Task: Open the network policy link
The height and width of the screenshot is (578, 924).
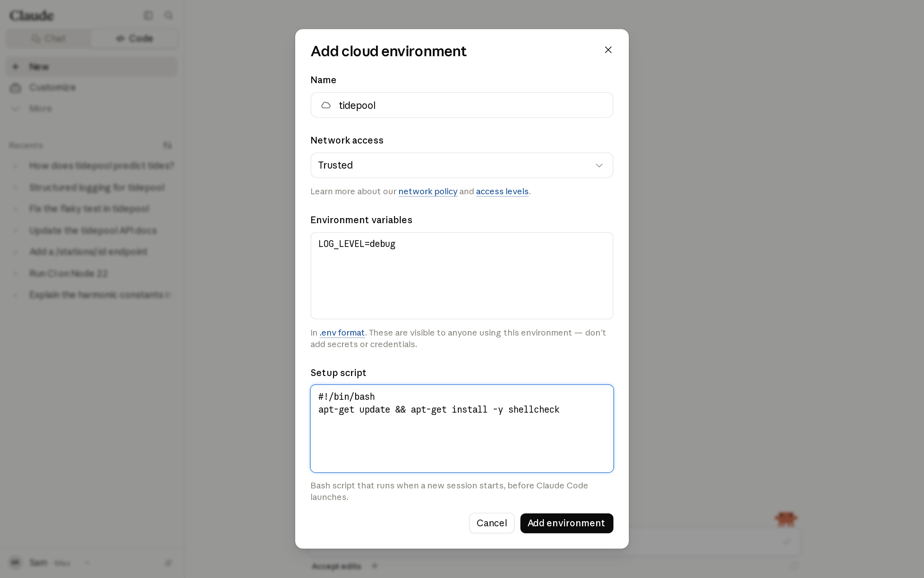Action: (428, 191)
